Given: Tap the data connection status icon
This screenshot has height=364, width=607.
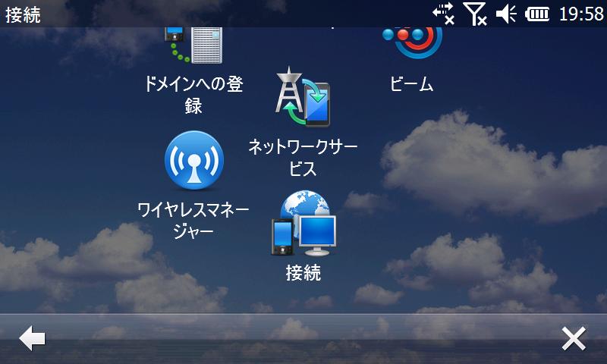Looking at the screenshot, I should point(443,14).
